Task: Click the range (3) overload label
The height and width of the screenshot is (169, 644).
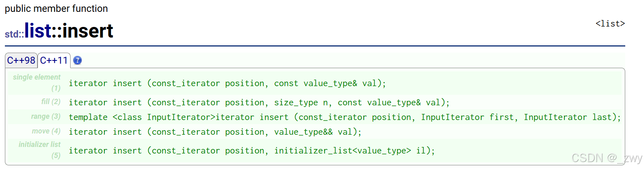Action: pos(46,117)
